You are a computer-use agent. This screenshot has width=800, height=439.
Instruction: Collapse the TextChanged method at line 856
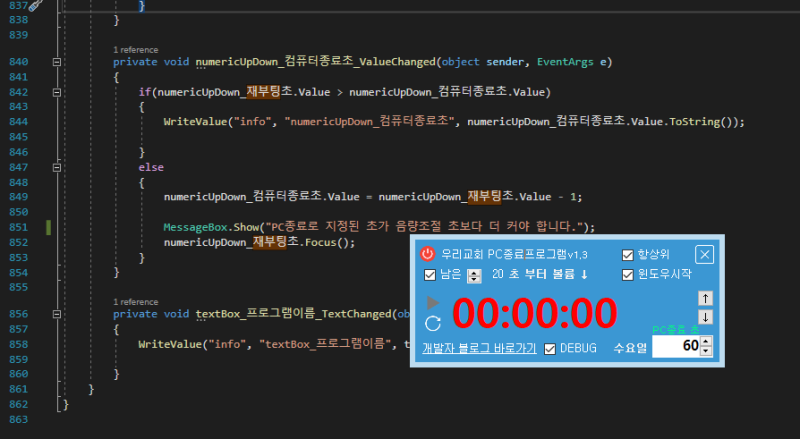click(57, 314)
